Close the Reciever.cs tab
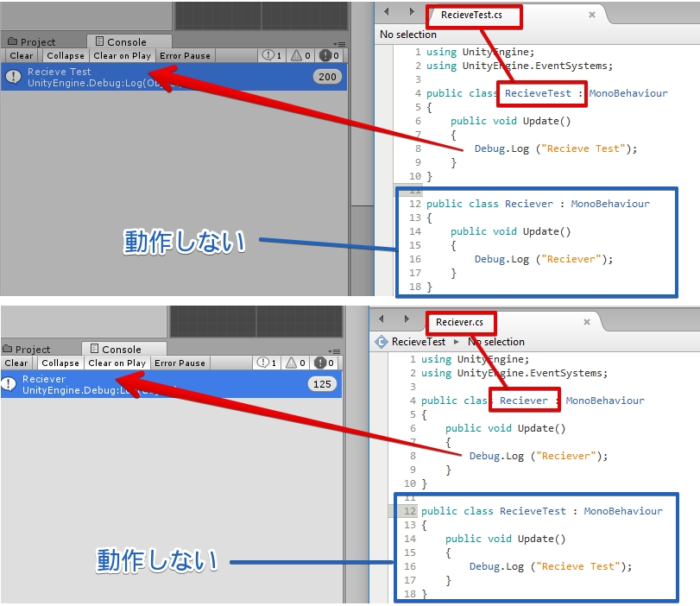 (587, 322)
